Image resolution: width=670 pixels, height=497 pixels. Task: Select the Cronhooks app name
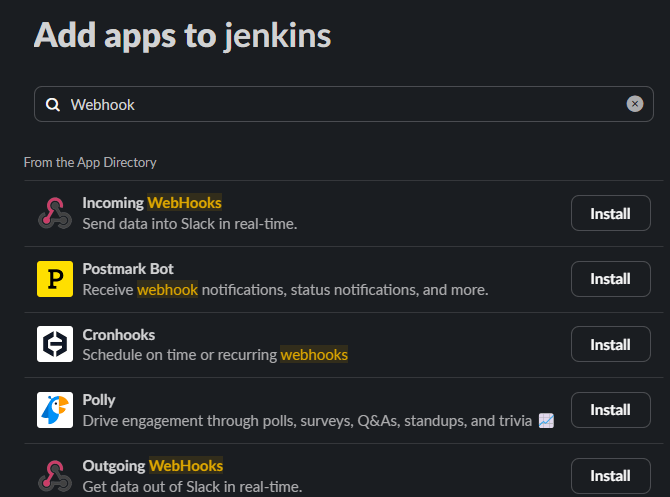119,334
